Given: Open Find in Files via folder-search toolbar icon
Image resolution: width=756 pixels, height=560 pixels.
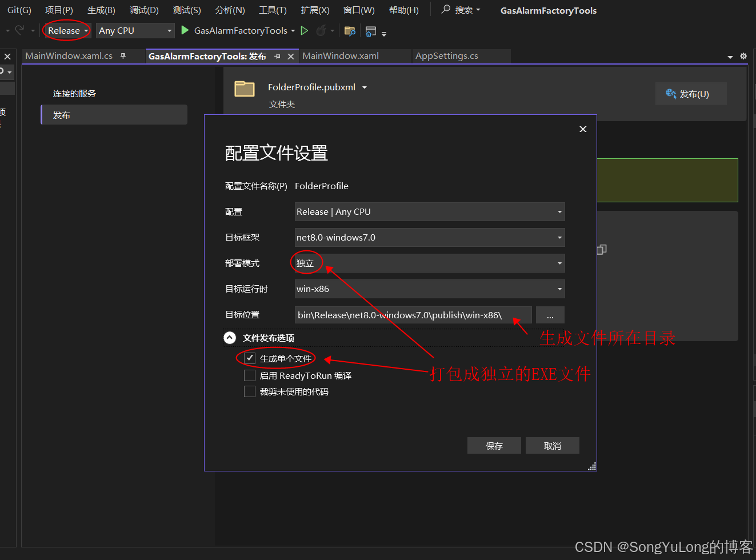Looking at the screenshot, I should [350, 30].
